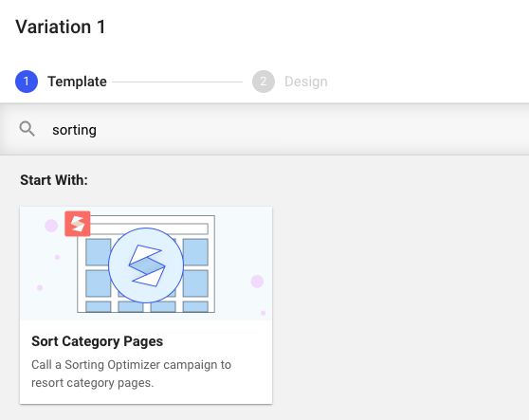Click the Start With: label

pos(54,180)
